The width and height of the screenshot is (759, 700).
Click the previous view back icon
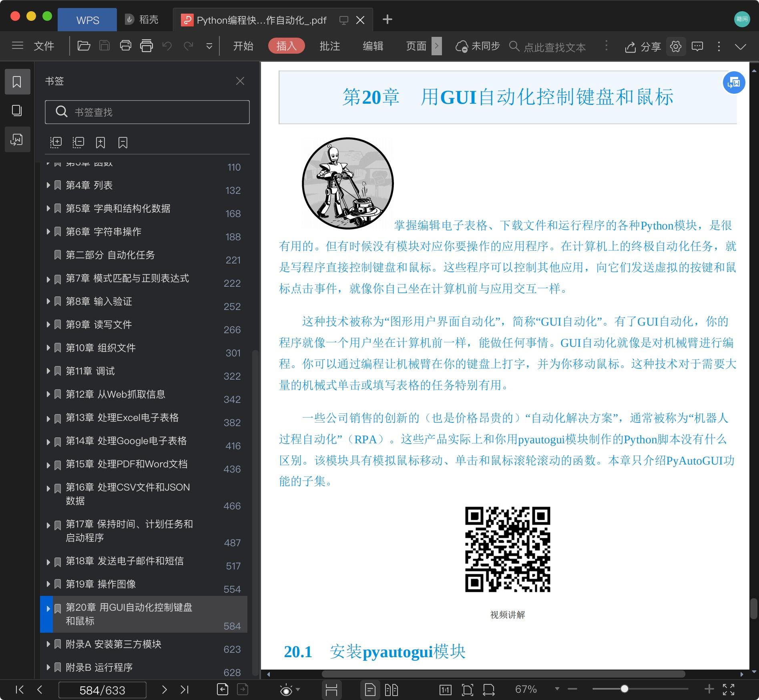(223, 689)
